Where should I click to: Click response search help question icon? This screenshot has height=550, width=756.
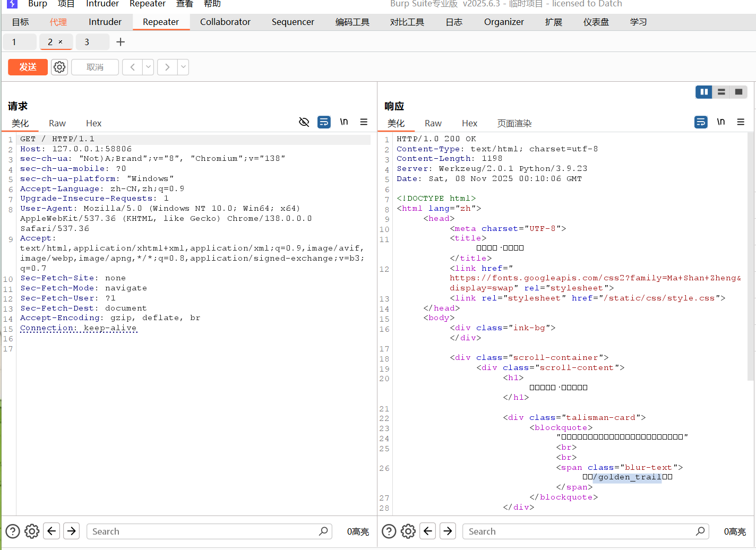click(x=389, y=531)
